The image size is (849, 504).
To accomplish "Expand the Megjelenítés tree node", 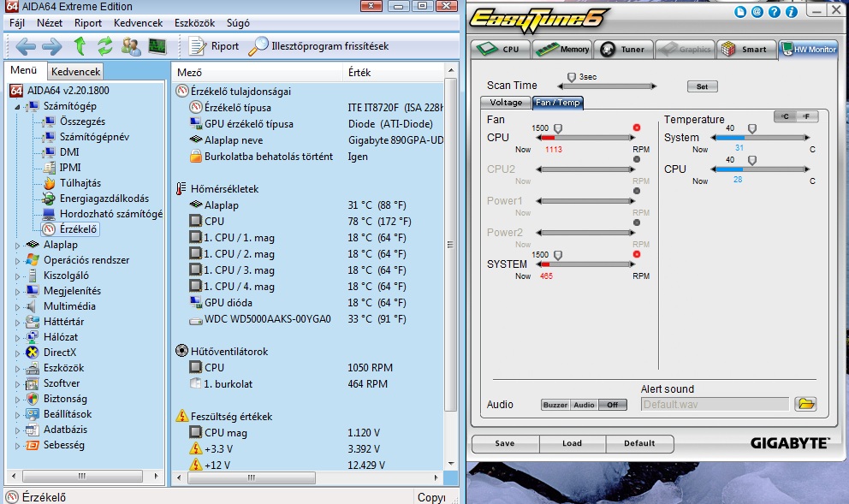I will tap(17, 291).
